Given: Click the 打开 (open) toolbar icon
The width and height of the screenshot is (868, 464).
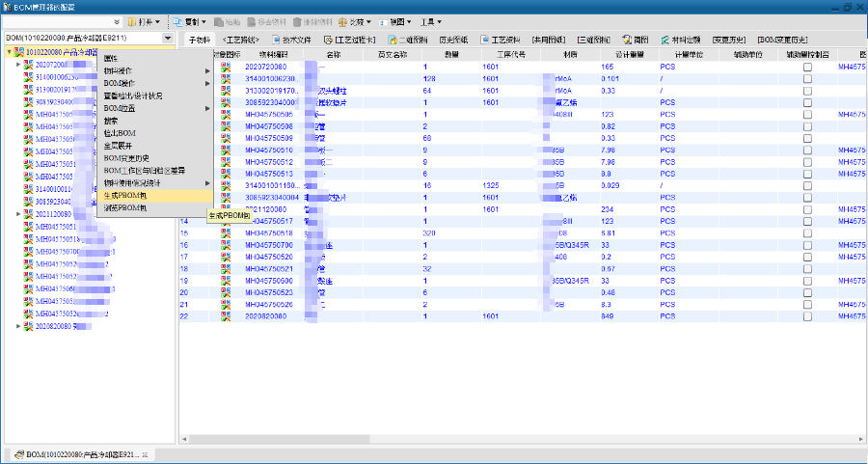Looking at the screenshot, I should (132, 21).
